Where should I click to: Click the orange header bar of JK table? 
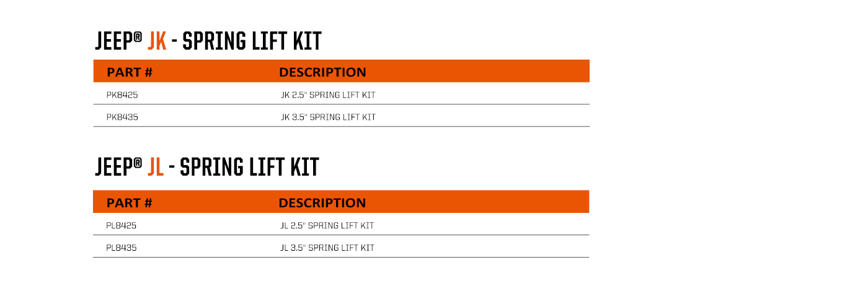click(342, 71)
